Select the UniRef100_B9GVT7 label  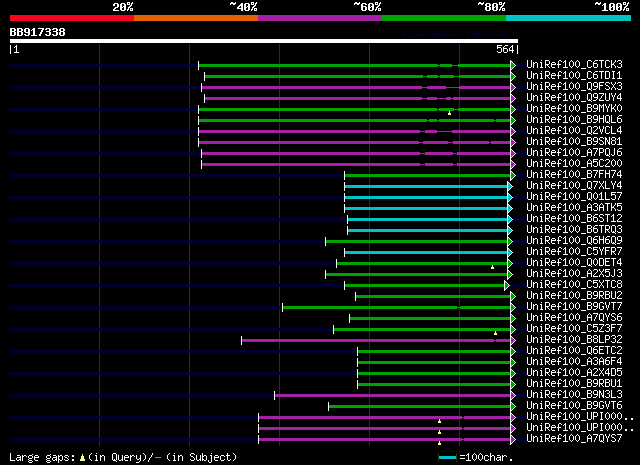574,307
